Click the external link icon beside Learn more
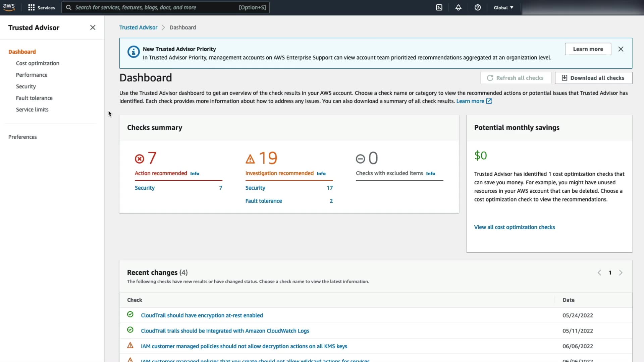 click(489, 101)
